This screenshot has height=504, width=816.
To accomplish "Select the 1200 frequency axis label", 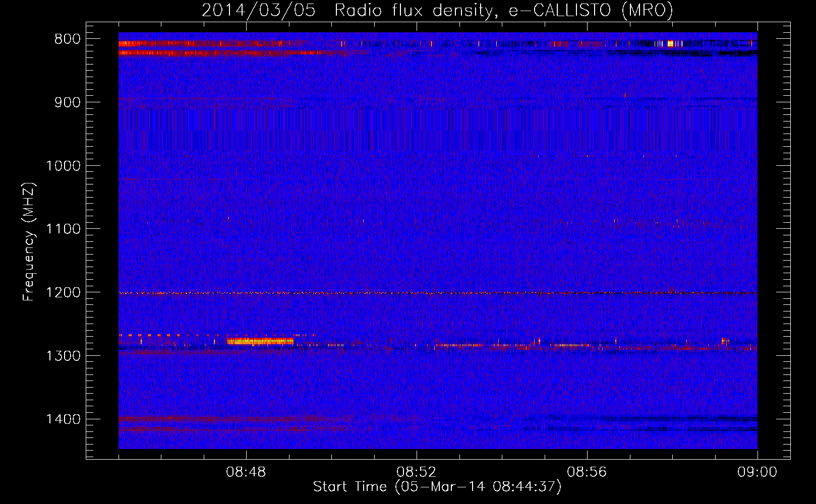I will (64, 293).
